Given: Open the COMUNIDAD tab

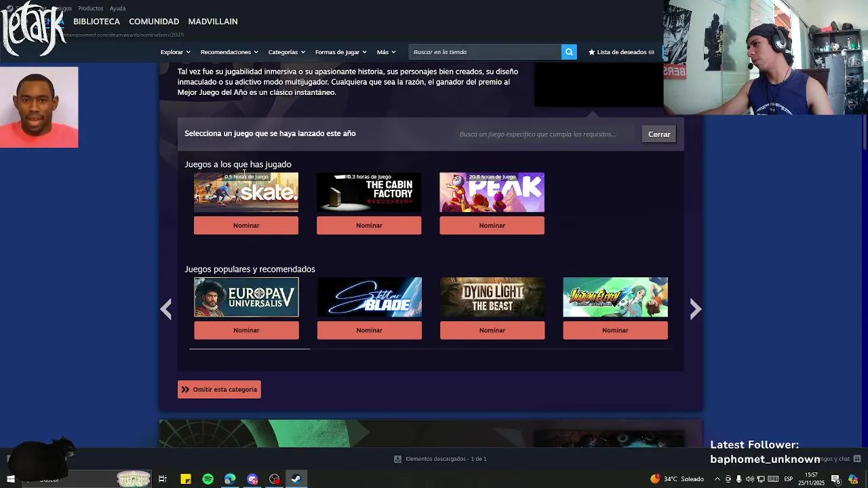Looking at the screenshot, I should pyautogui.click(x=154, y=22).
